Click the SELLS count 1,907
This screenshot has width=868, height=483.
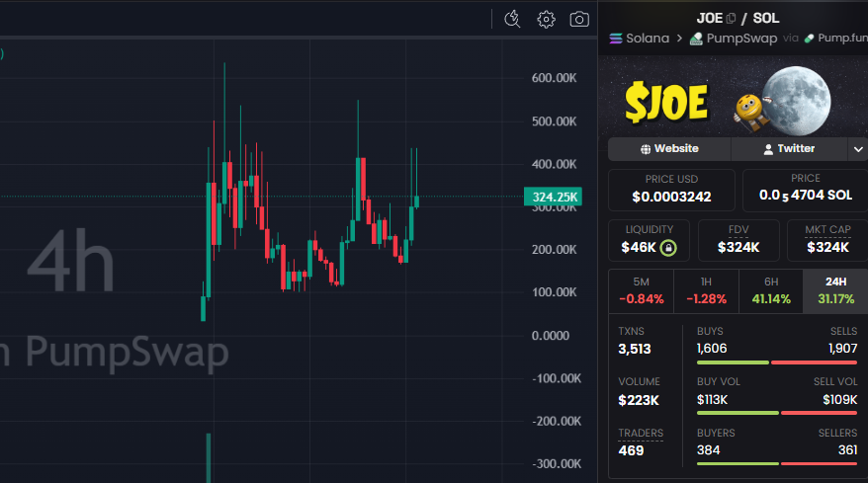click(842, 349)
